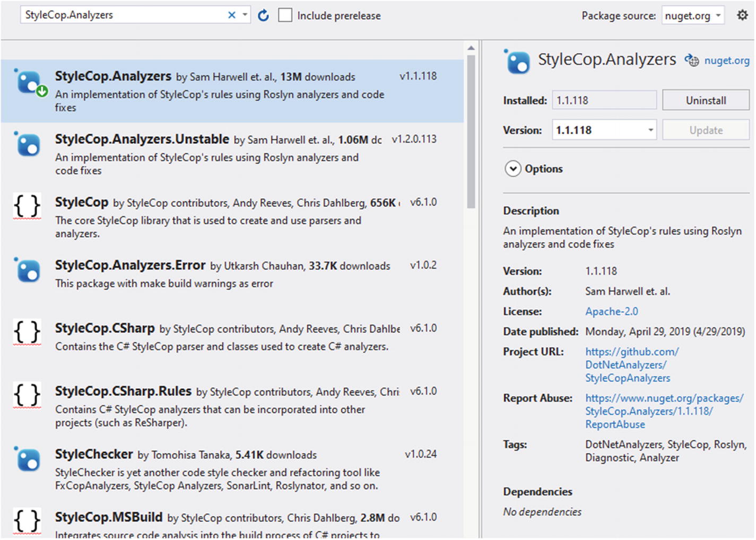Open the settings gear icon
This screenshot has height=540, width=756.
742,15
